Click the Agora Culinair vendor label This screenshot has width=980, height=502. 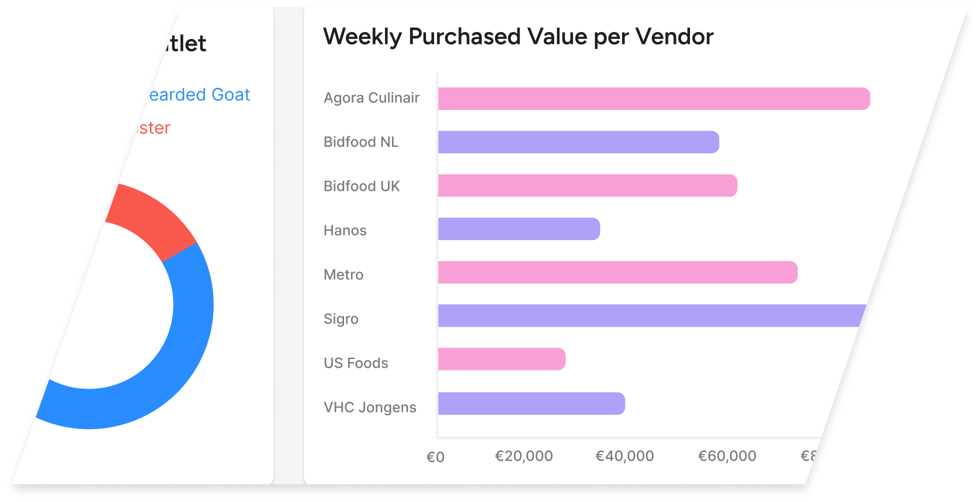coord(371,98)
